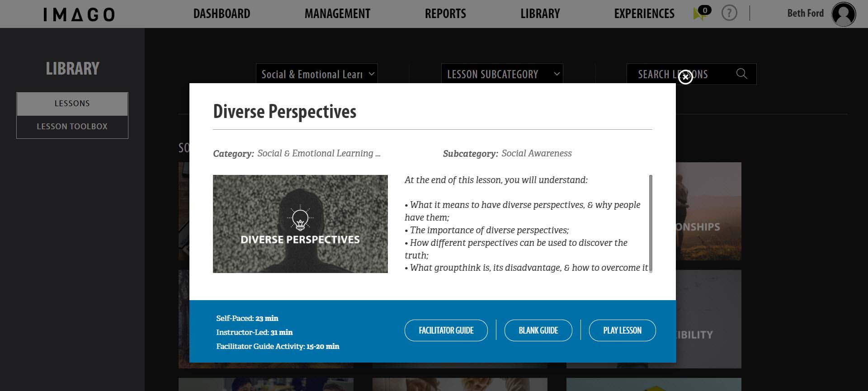The height and width of the screenshot is (391, 868).
Task: Open the Blank Guide
Action: [538, 330]
